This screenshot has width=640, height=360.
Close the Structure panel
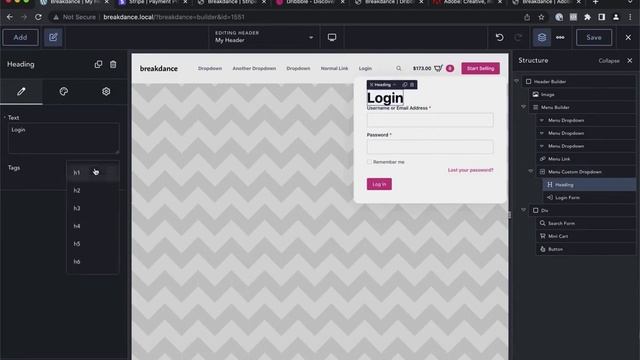tap(630, 61)
